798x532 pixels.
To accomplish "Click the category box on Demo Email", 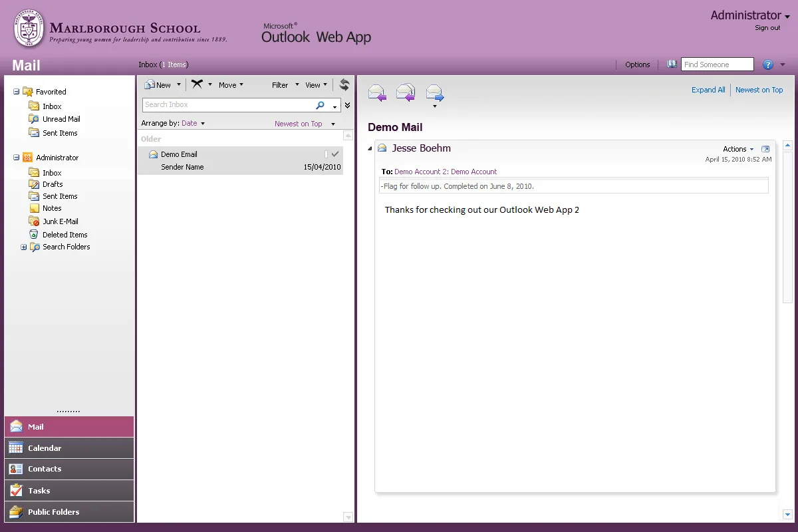I will (326, 154).
